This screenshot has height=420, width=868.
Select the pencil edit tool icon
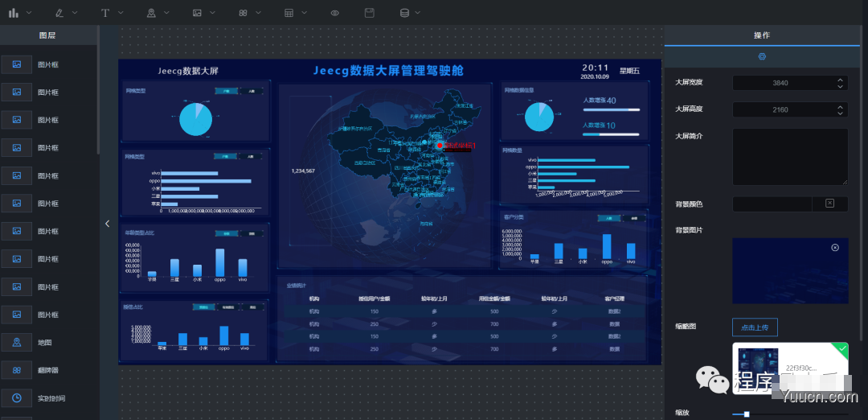(x=59, y=12)
